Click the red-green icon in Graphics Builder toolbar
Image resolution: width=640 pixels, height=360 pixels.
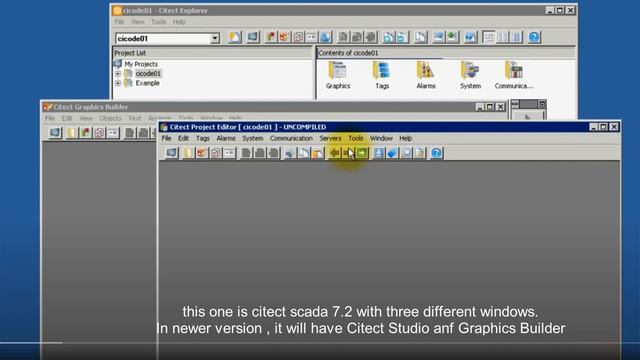click(x=85, y=133)
